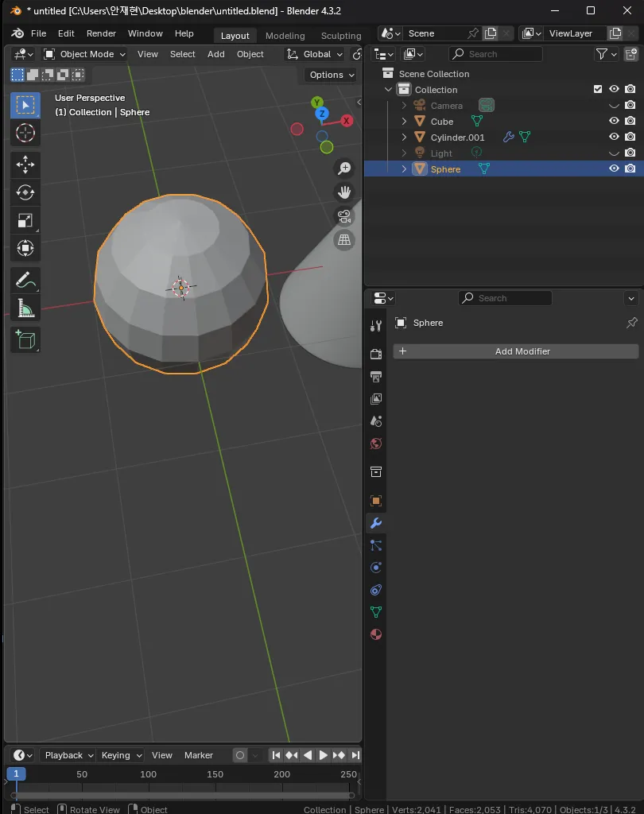Image resolution: width=644 pixels, height=814 pixels.
Task: Open the Render menu
Action: point(101,33)
